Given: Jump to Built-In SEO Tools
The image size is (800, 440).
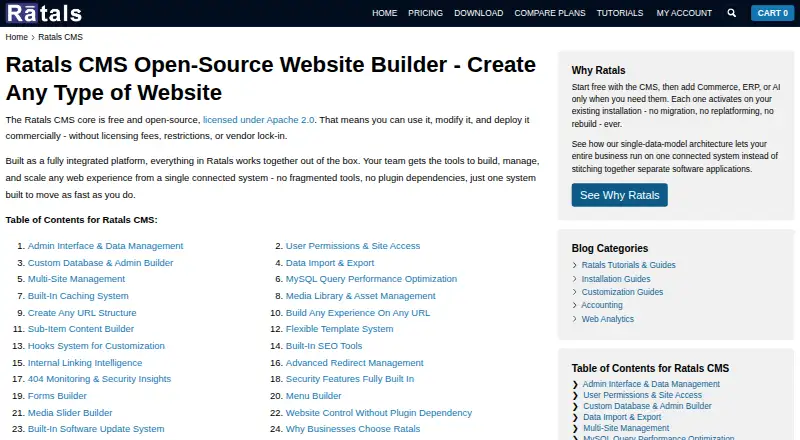Looking at the screenshot, I should click(323, 346).
